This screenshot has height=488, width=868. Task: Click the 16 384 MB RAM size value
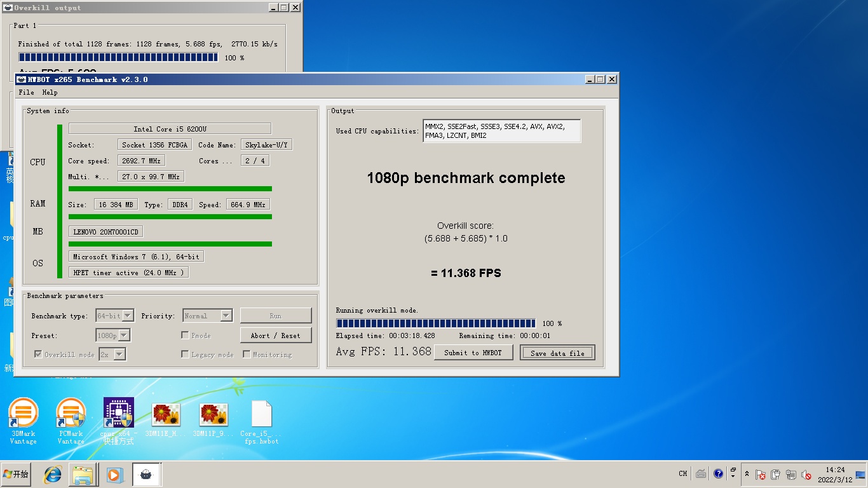click(116, 205)
